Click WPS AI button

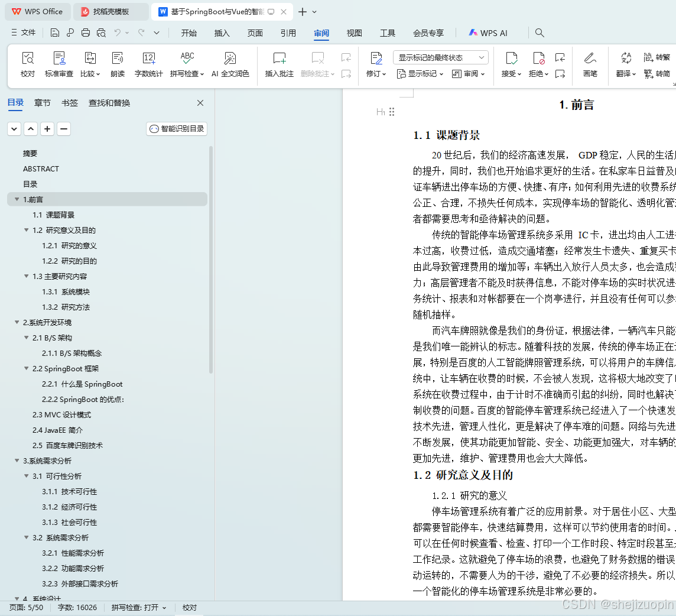[488, 33]
